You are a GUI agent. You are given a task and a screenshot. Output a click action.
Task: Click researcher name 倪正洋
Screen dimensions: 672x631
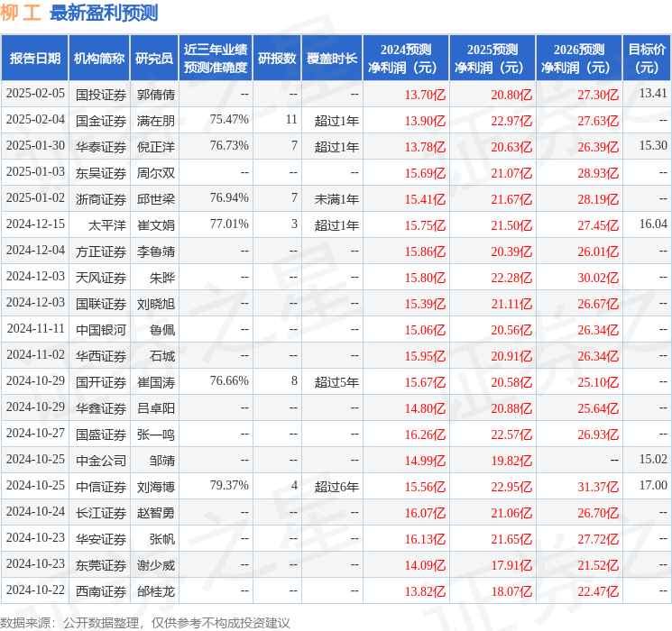(156, 147)
